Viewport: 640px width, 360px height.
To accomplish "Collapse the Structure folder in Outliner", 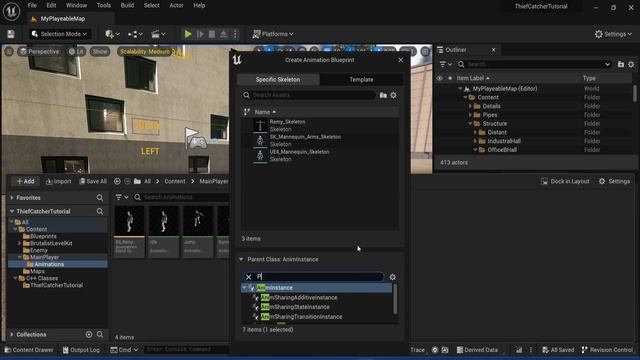I will (470, 124).
